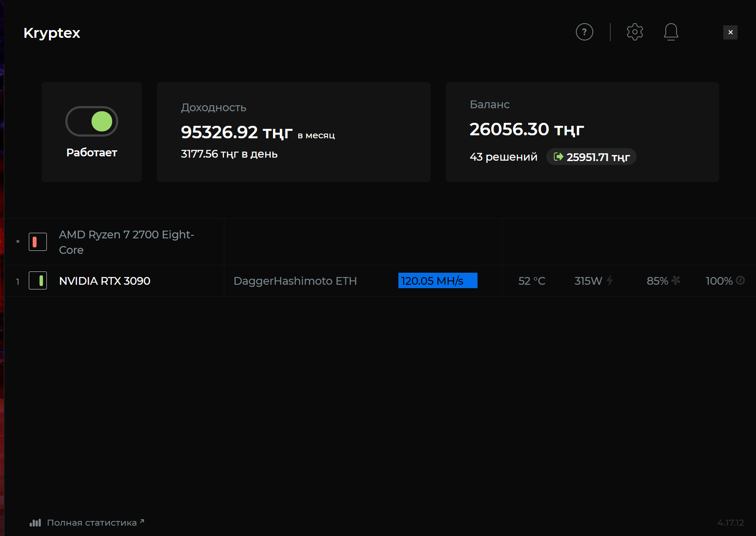This screenshot has height=536, width=756.
Task: Click the Kryptex logo title
Action: tap(52, 33)
